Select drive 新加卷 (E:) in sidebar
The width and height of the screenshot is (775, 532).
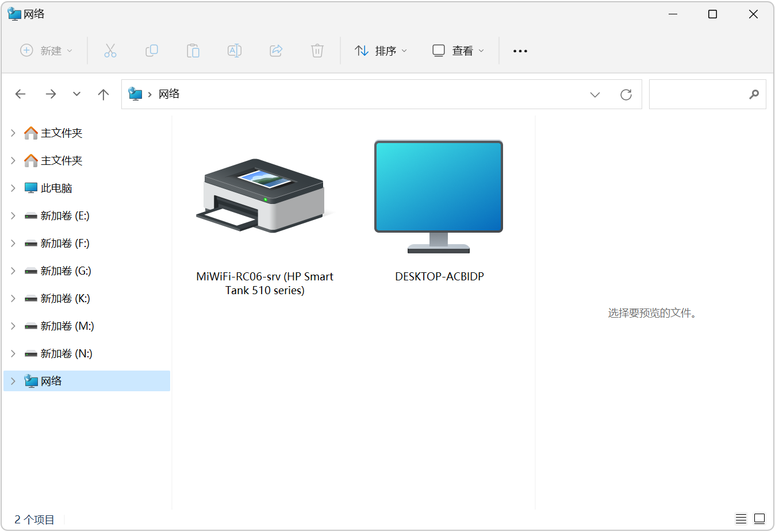click(x=87, y=215)
